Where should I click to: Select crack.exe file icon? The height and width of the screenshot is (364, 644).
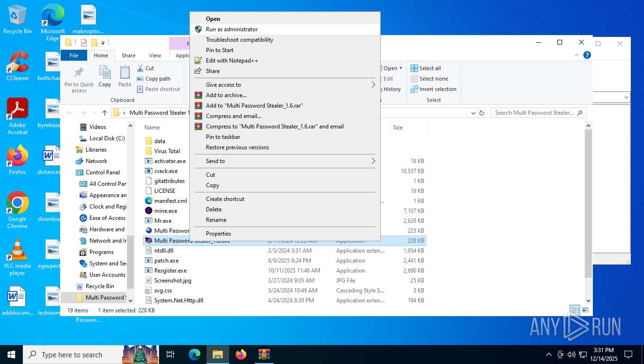(149, 171)
